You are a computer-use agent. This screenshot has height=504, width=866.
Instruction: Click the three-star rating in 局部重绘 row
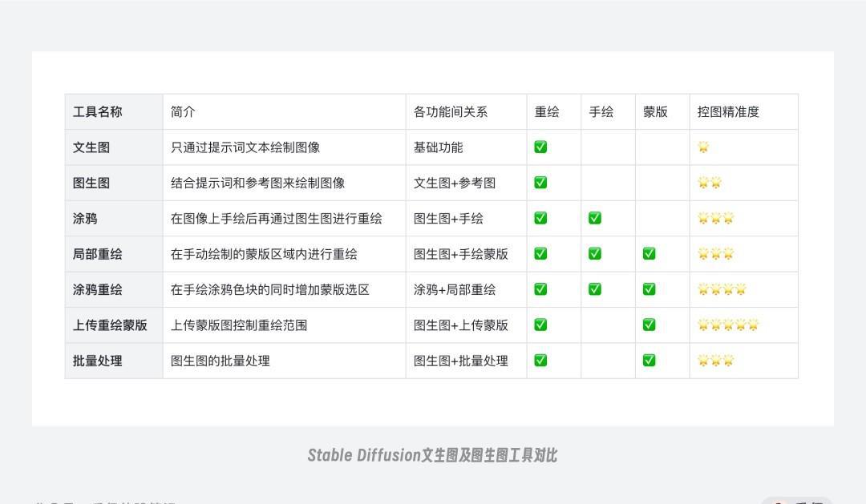click(x=716, y=253)
